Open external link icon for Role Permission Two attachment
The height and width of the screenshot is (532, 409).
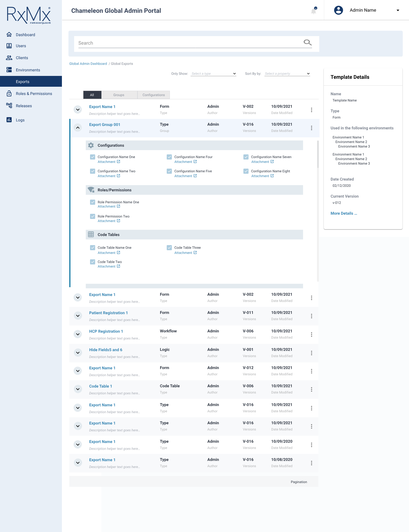tap(118, 221)
